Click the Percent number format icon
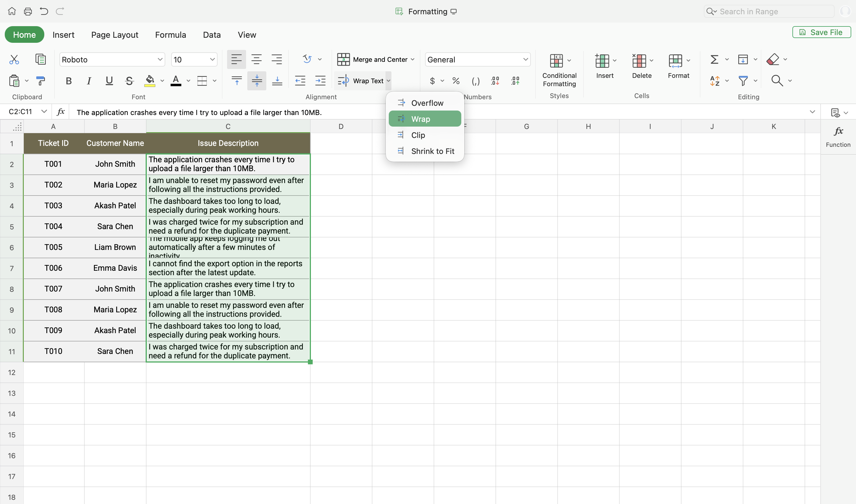Viewport: 856px width, 504px height. [456, 81]
